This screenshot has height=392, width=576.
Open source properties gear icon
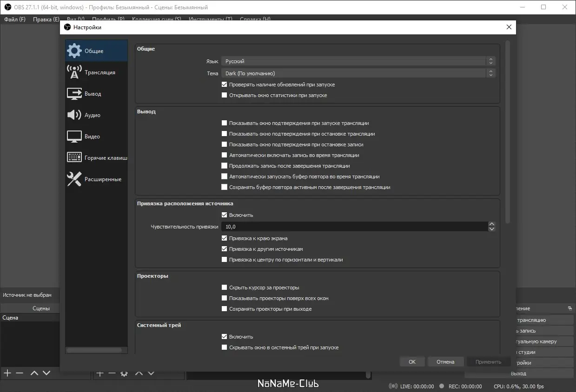(124, 373)
